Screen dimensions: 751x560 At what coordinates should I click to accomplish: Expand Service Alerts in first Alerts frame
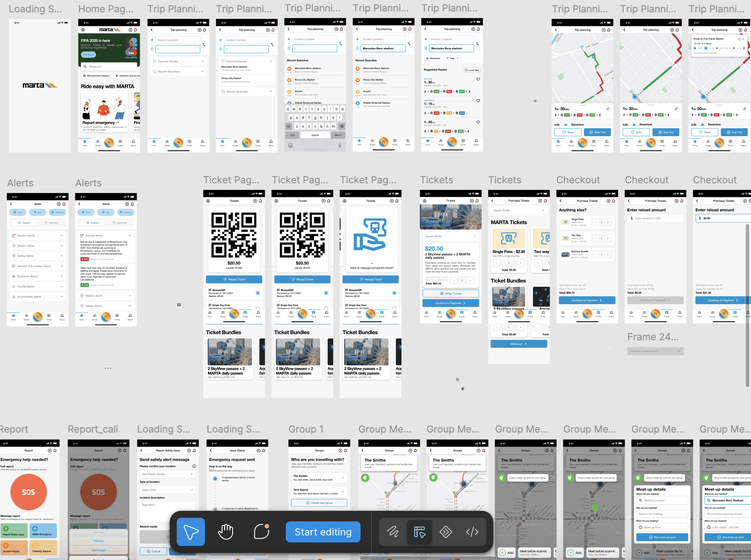(37, 236)
